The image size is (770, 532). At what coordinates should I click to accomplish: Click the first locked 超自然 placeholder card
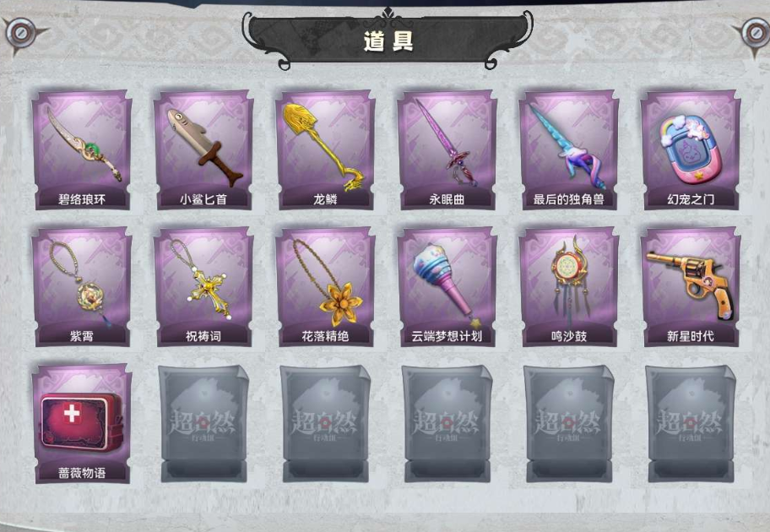tap(203, 424)
